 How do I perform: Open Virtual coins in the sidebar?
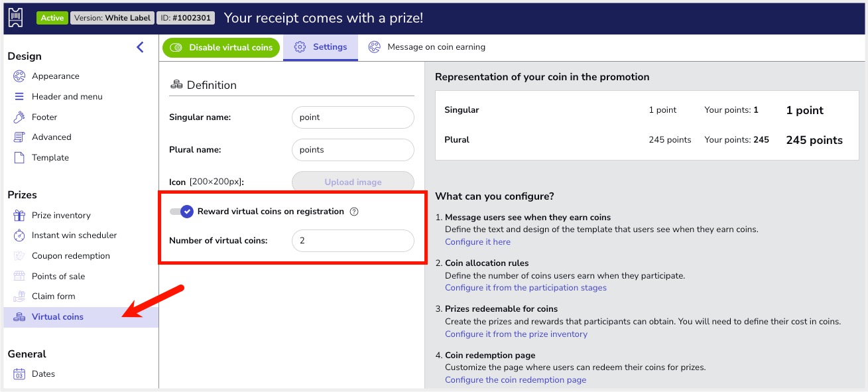point(58,317)
